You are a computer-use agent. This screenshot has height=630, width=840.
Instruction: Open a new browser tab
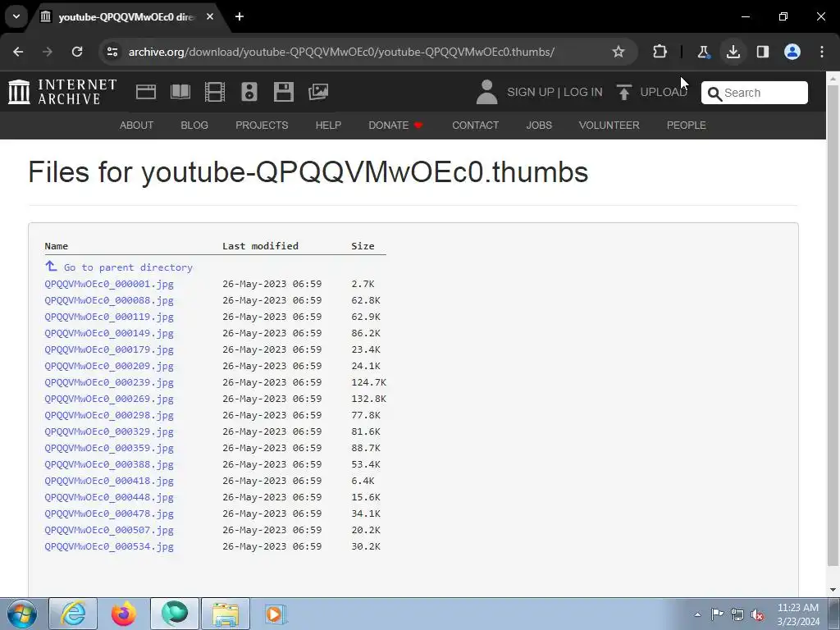coord(240,16)
